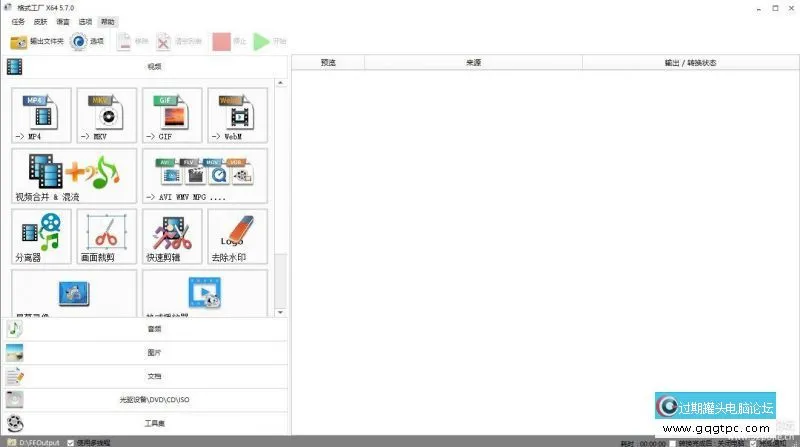Toggle the 使用多线程 checkbox in status bar
The width and height of the screenshot is (800, 447).
[x=70, y=442]
